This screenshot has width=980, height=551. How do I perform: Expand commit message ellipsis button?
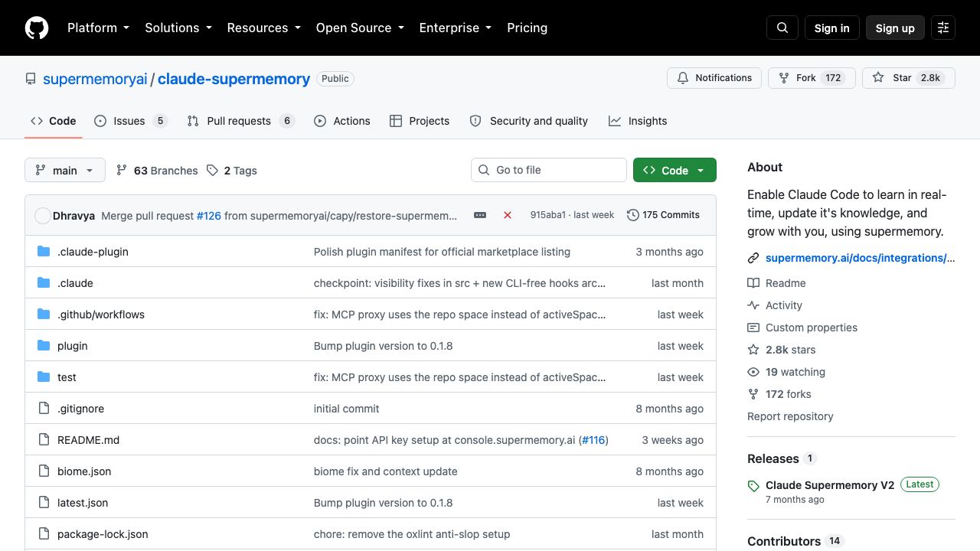pyautogui.click(x=480, y=215)
